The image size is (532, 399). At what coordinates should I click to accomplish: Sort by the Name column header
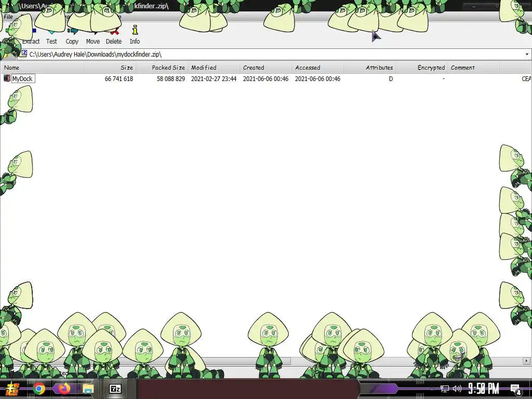pos(42,68)
